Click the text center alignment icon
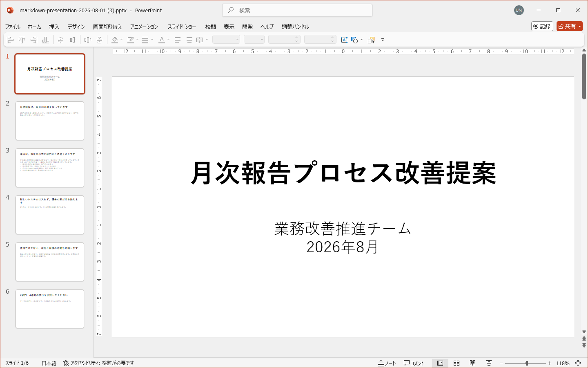 click(x=189, y=40)
